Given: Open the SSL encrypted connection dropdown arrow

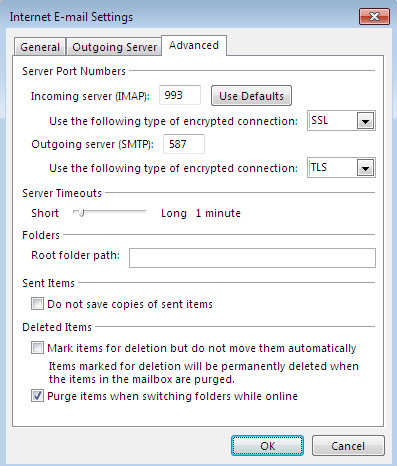Looking at the screenshot, I should [365, 121].
